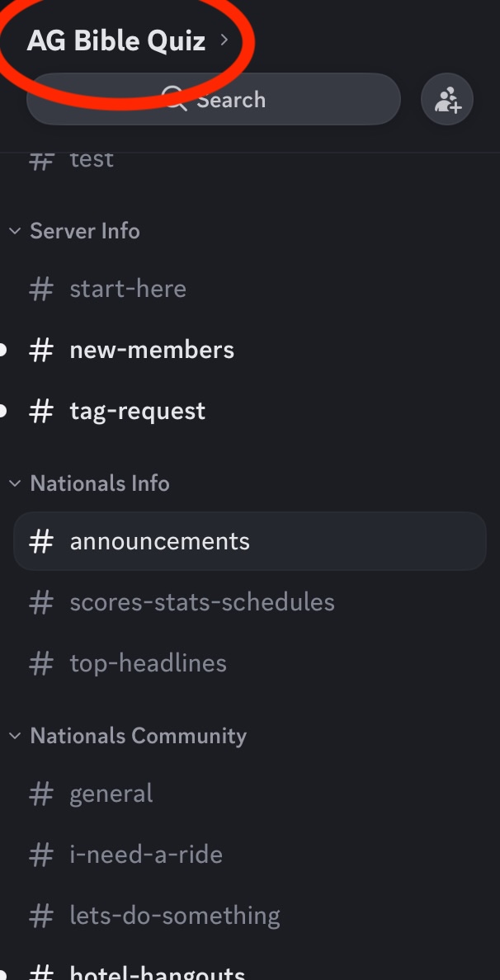Click the search magnifier icon
This screenshot has width=500, height=980.
point(174,100)
